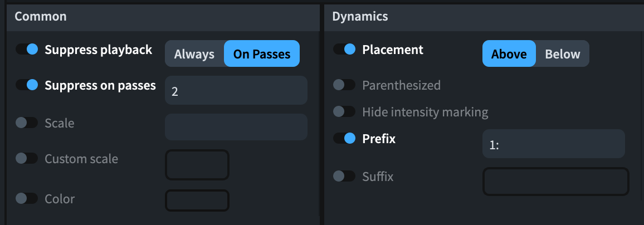
Task: Collapse the Common properties group header
Action: point(163,17)
